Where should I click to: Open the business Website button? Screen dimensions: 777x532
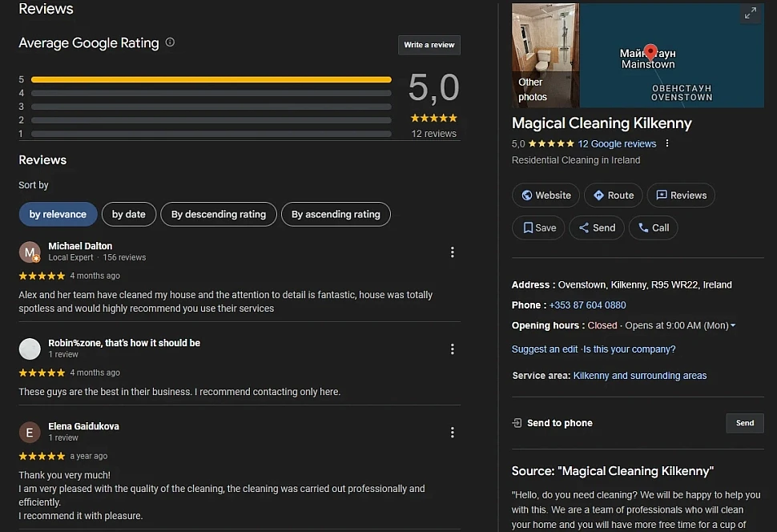(x=546, y=195)
